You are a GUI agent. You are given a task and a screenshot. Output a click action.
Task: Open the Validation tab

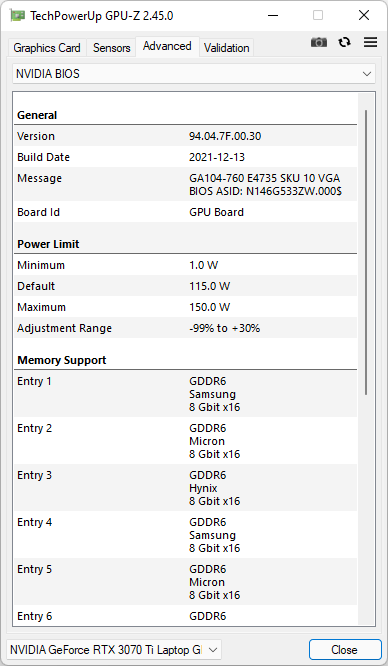[227, 48]
